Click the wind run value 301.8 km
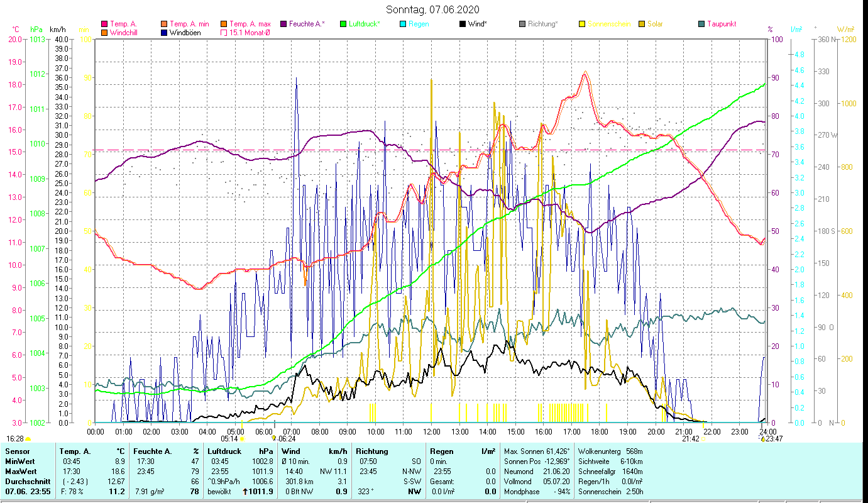868x503 pixels. [x=298, y=482]
